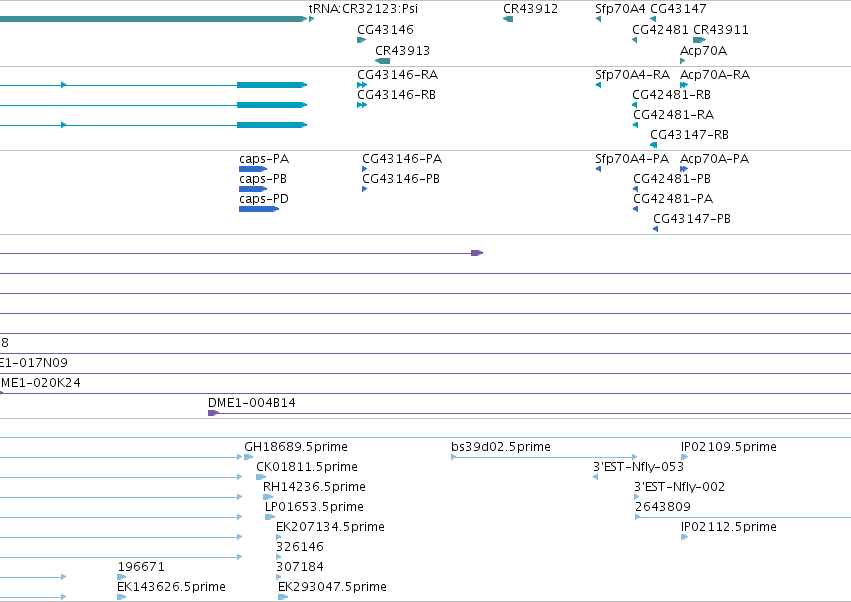
Task: Click the CG42481-RB transcript label
Action: coord(672,94)
